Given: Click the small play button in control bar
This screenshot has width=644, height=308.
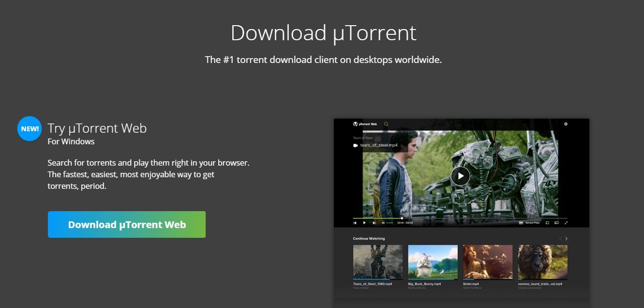Looking at the screenshot, I should (x=364, y=223).
